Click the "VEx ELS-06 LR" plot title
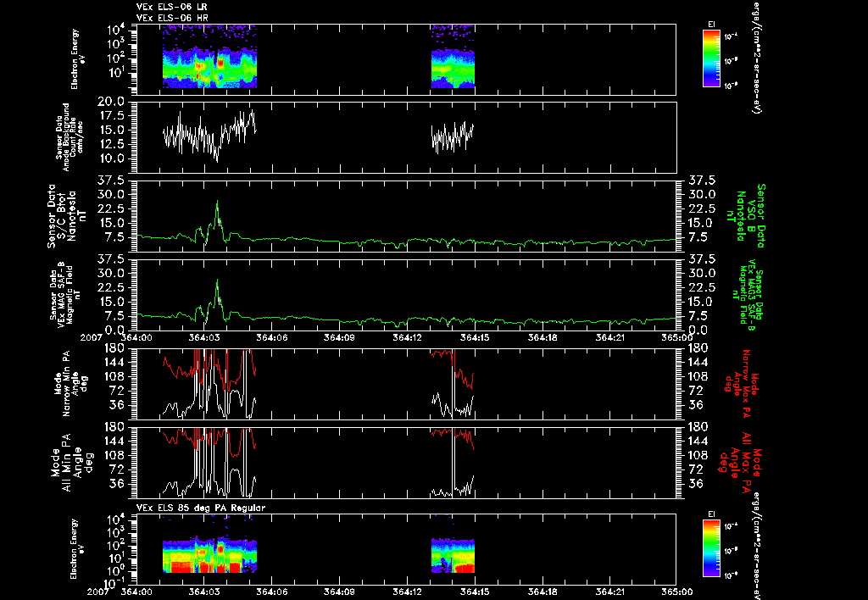The height and width of the screenshot is (600, 868). pos(172,7)
